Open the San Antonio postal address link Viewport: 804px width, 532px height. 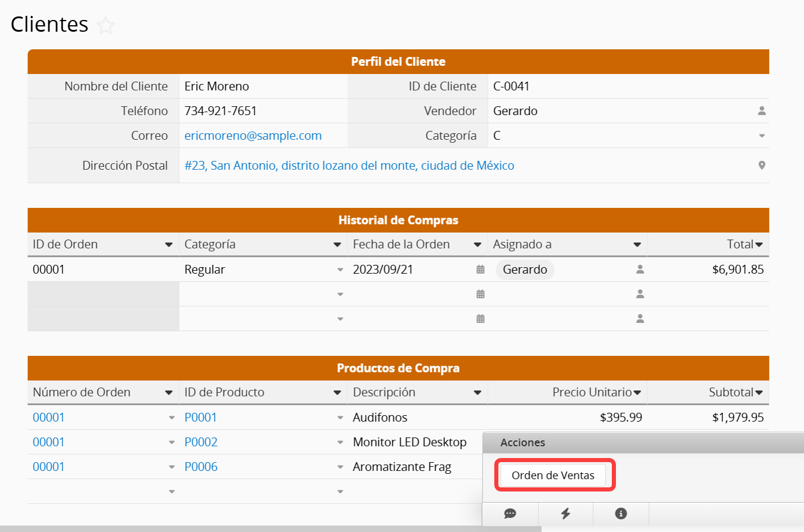349,166
